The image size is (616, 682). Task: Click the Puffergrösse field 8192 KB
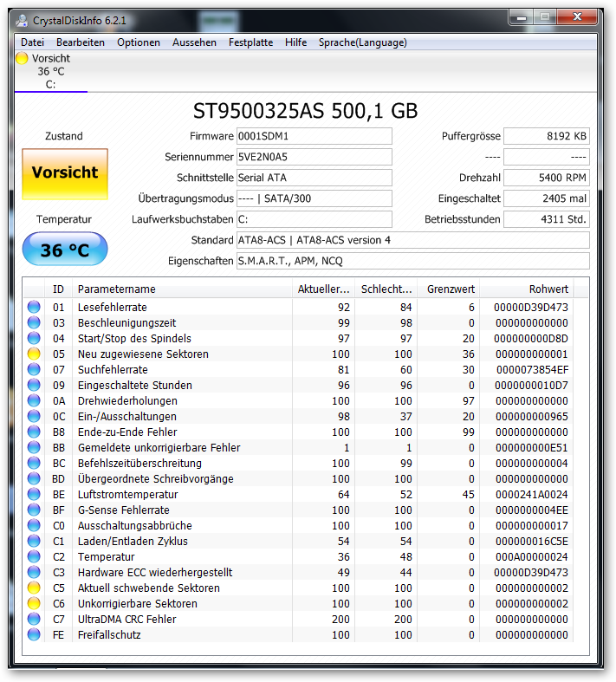547,136
